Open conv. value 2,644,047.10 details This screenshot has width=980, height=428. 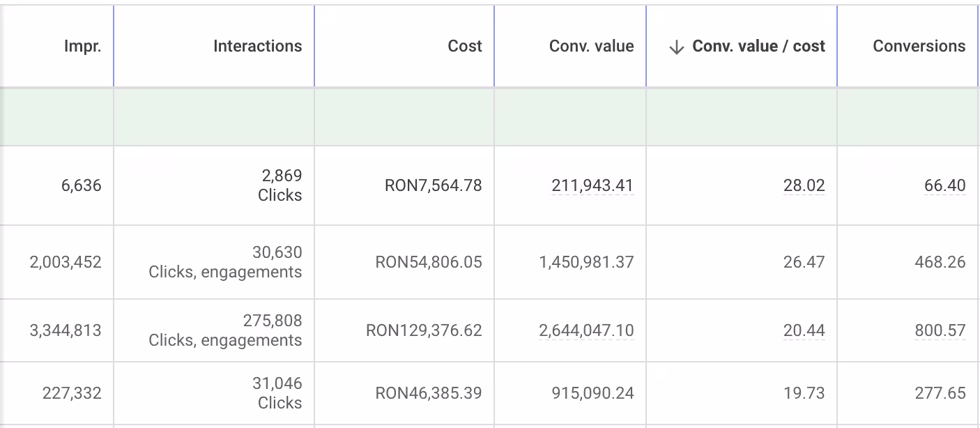pos(586,330)
